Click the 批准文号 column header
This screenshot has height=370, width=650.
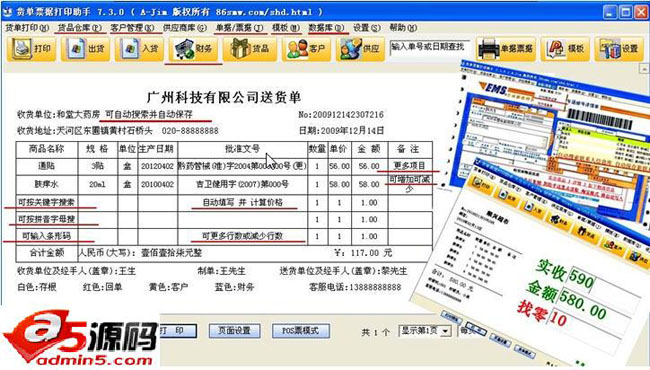pos(243,149)
